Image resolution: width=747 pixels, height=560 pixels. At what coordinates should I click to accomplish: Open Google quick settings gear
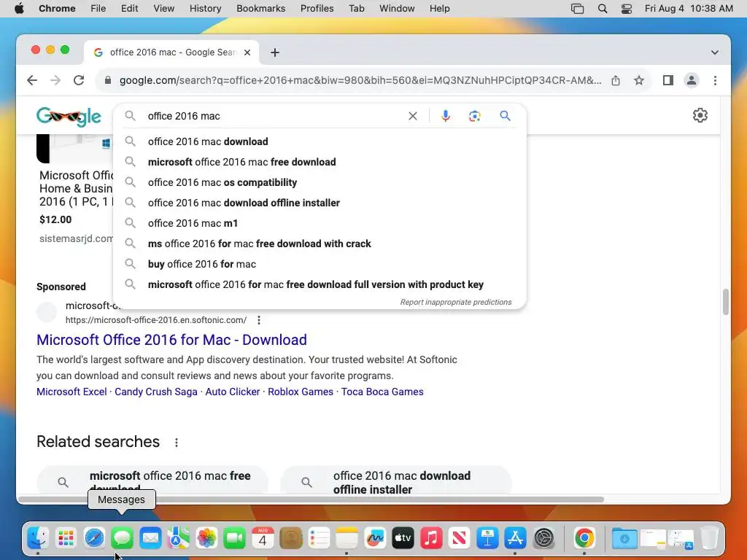pos(700,115)
